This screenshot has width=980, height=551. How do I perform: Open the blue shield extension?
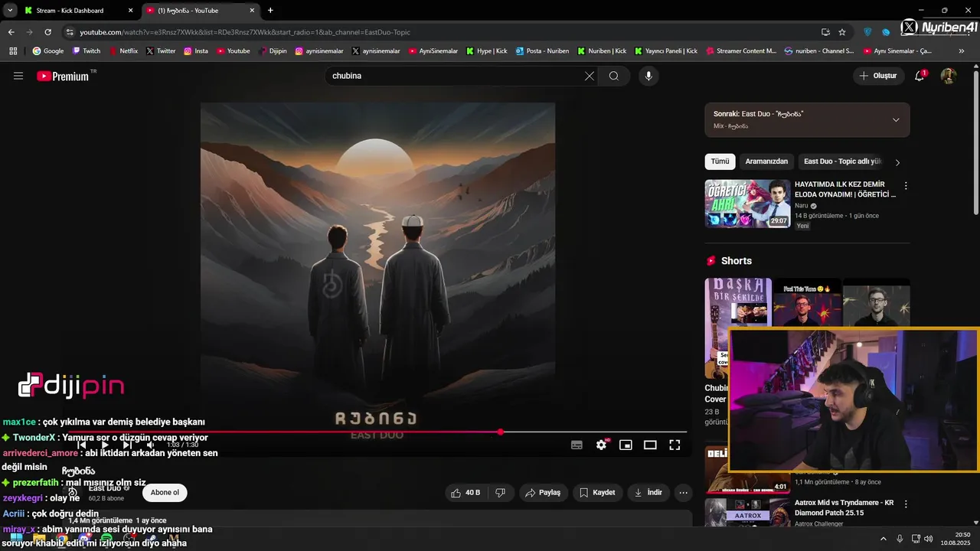867,32
